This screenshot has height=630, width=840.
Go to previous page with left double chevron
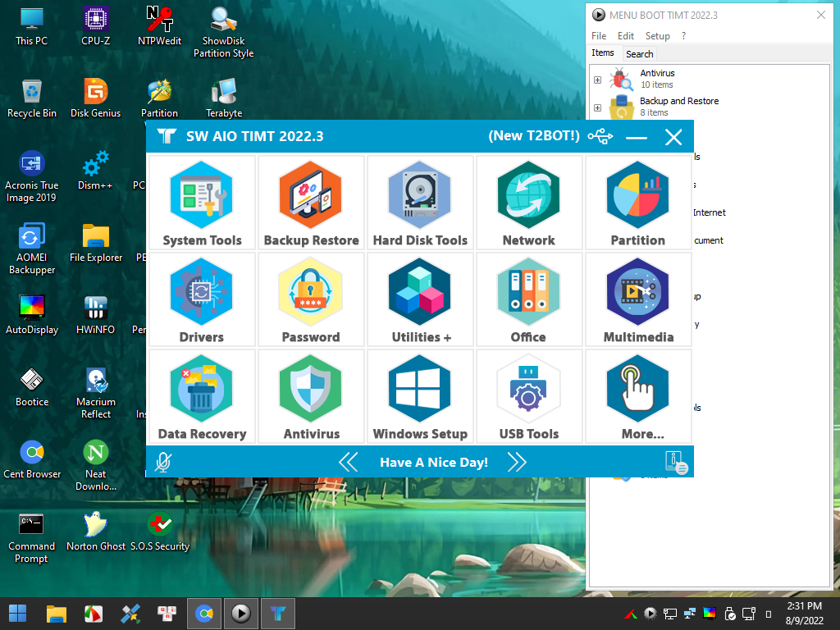click(x=348, y=462)
